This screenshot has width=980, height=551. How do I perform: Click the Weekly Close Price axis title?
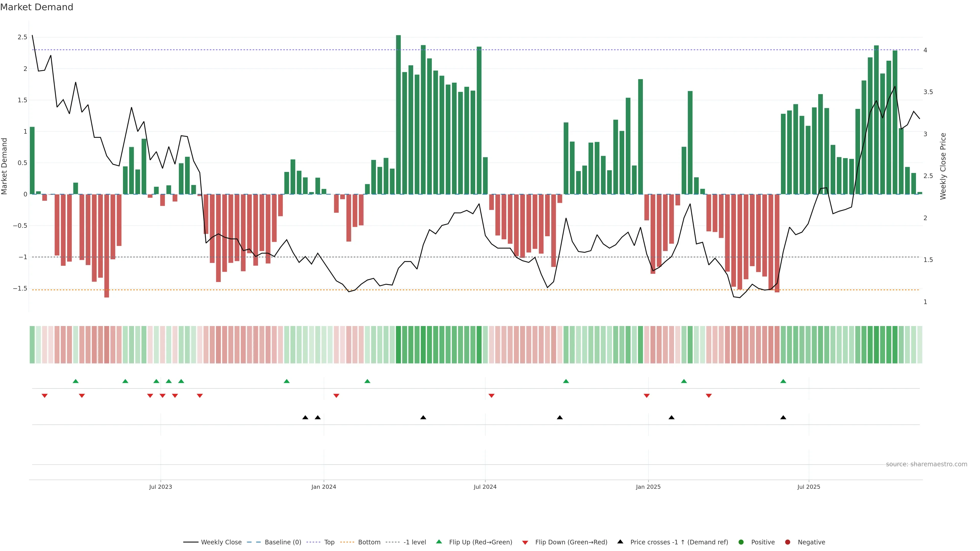(943, 166)
